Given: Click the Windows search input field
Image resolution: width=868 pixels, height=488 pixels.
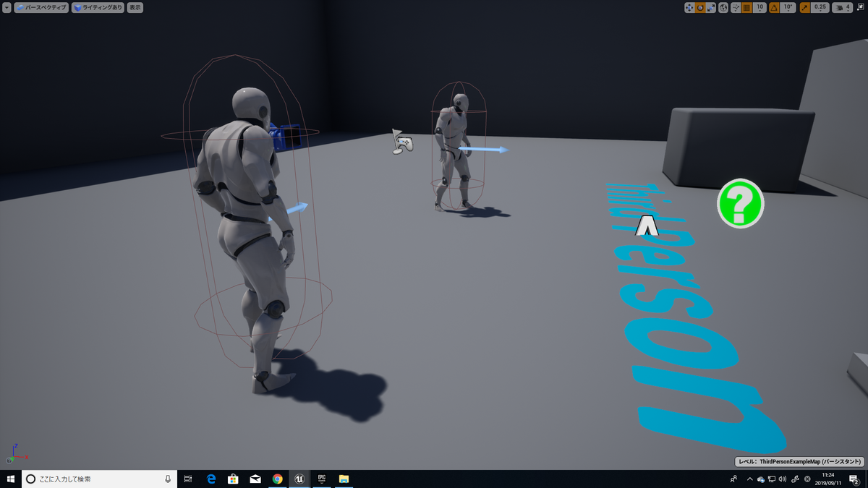Looking at the screenshot, I should click(94, 479).
